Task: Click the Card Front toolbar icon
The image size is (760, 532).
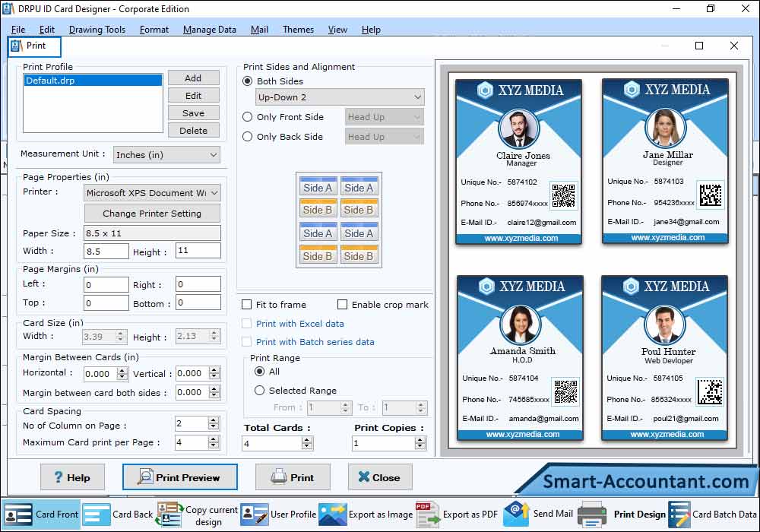Action: [18, 514]
